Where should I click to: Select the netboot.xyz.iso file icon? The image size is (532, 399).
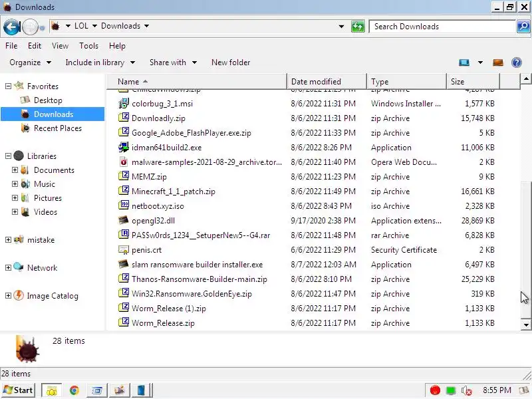pos(124,205)
